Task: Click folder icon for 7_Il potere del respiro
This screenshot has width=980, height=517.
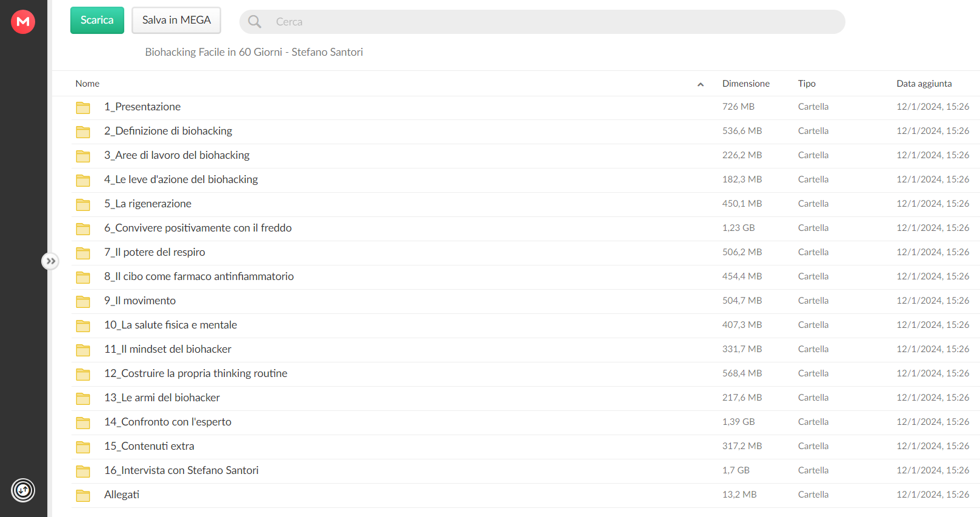Action: coord(83,253)
